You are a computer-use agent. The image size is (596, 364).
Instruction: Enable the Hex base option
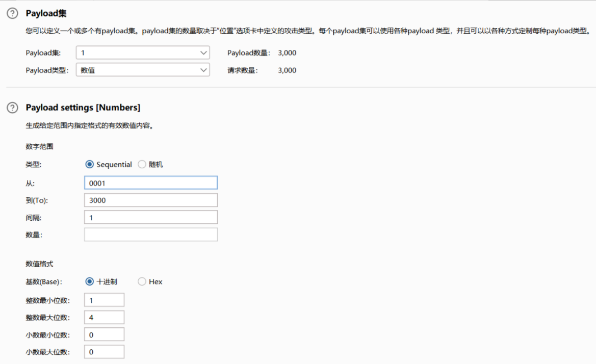pyautogui.click(x=142, y=281)
